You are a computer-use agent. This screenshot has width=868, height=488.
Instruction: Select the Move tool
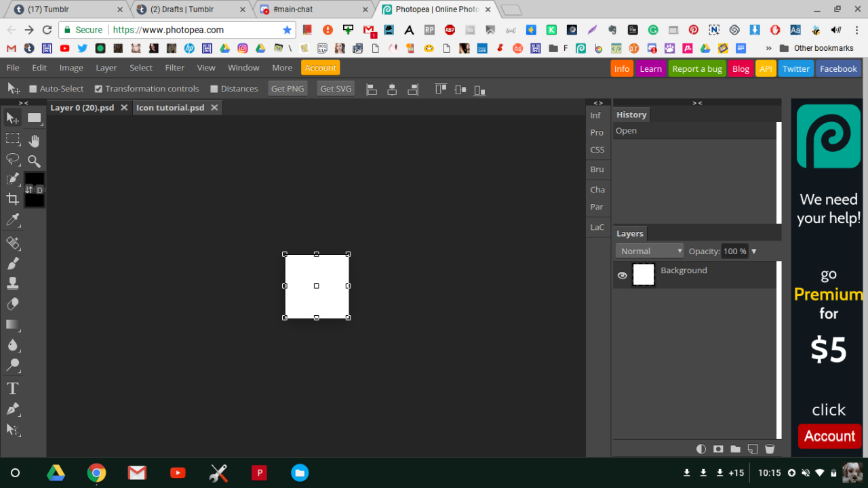coord(12,117)
